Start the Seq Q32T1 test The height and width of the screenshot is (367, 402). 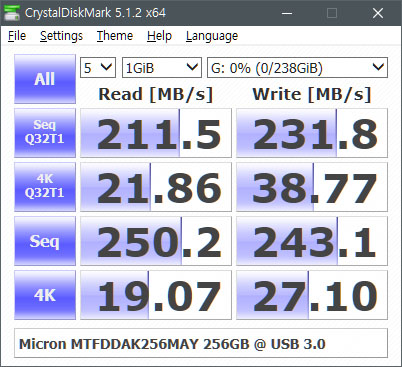coord(45,133)
